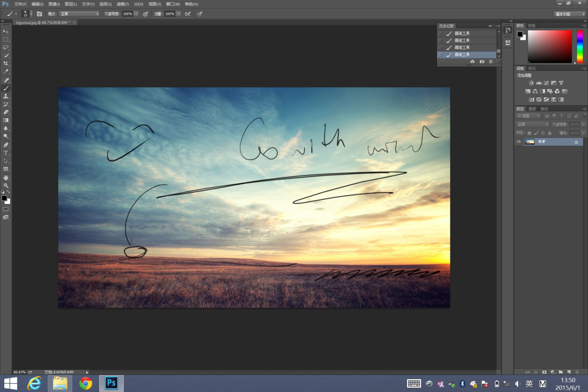Open 滤镜(T) menu
This screenshot has width=588, height=392.
point(122,4)
